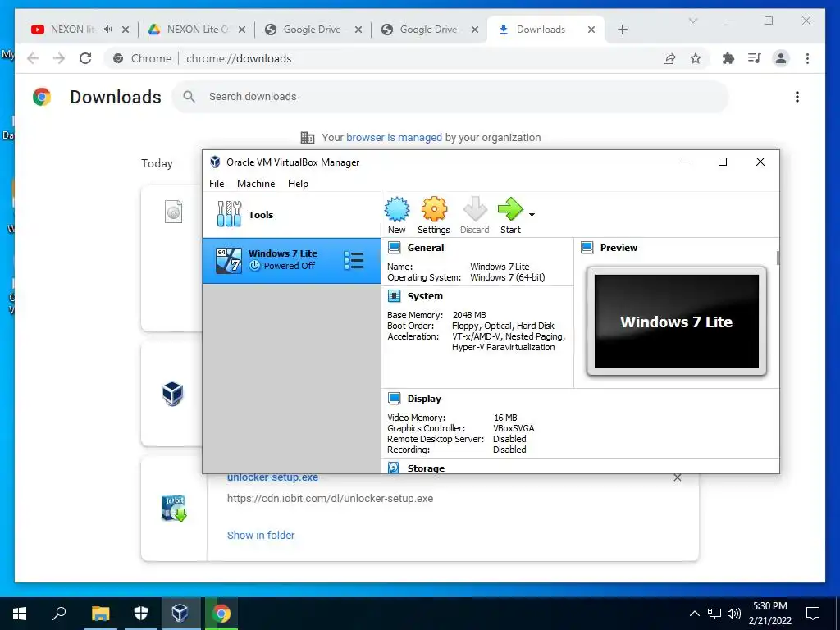Screen dimensions: 840x630
Task: Bookmark page with the star icon
Action: point(696,58)
